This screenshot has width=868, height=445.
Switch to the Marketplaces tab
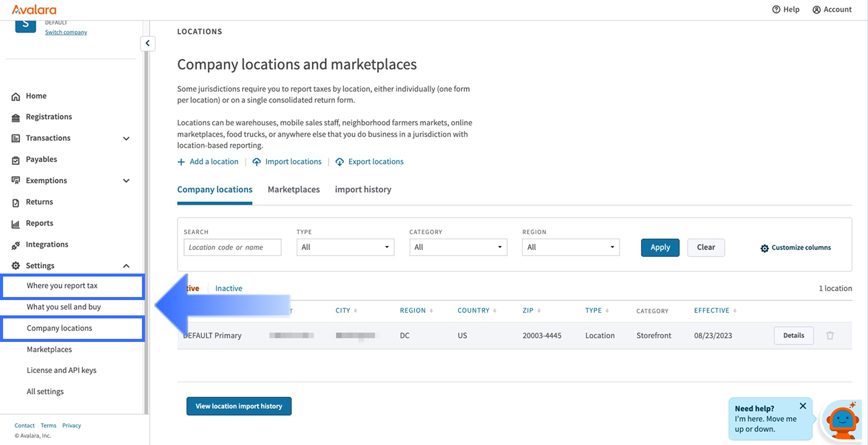click(294, 189)
